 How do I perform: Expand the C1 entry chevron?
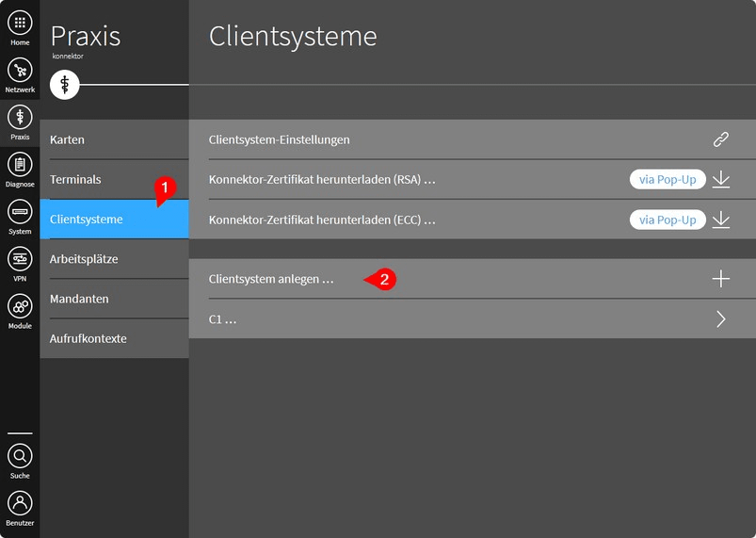(x=720, y=319)
